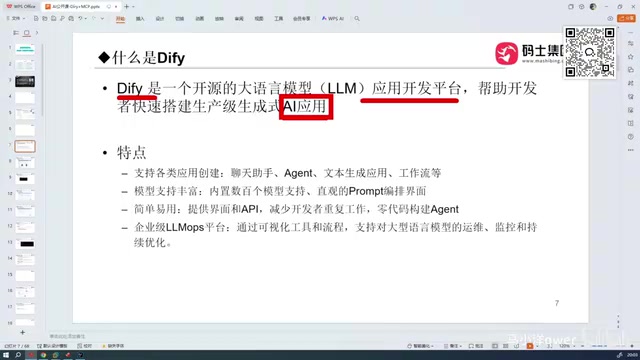Viewport: 640px width, 360px height.
Task: Click the 校对 proofing status bar item
Action: 84,346
